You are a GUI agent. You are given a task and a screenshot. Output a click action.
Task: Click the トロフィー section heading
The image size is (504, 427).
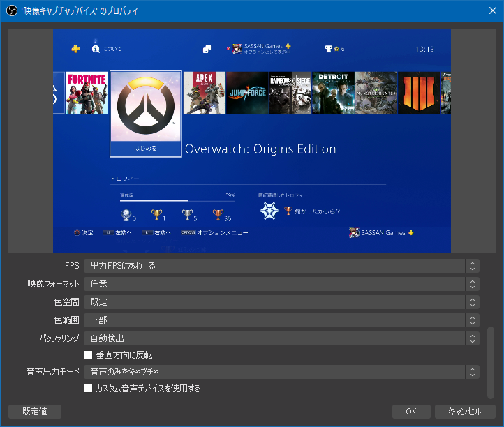tap(125, 179)
